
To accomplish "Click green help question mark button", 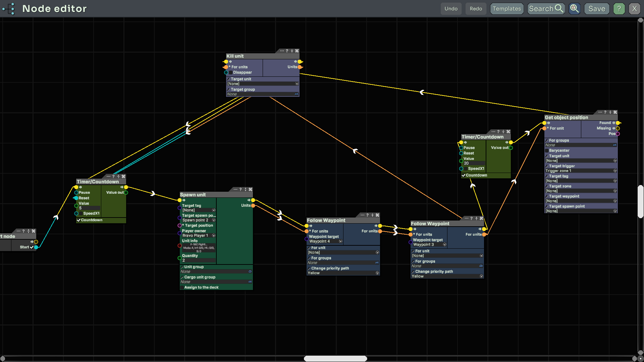I will click(619, 9).
